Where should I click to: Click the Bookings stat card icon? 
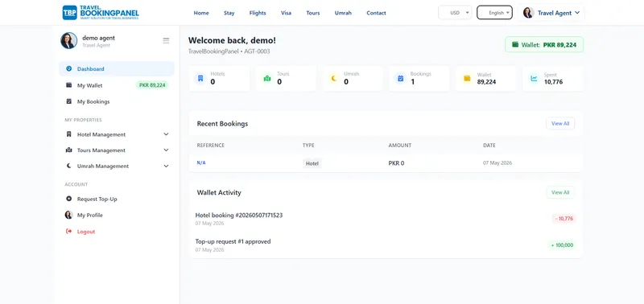coord(400,78)
